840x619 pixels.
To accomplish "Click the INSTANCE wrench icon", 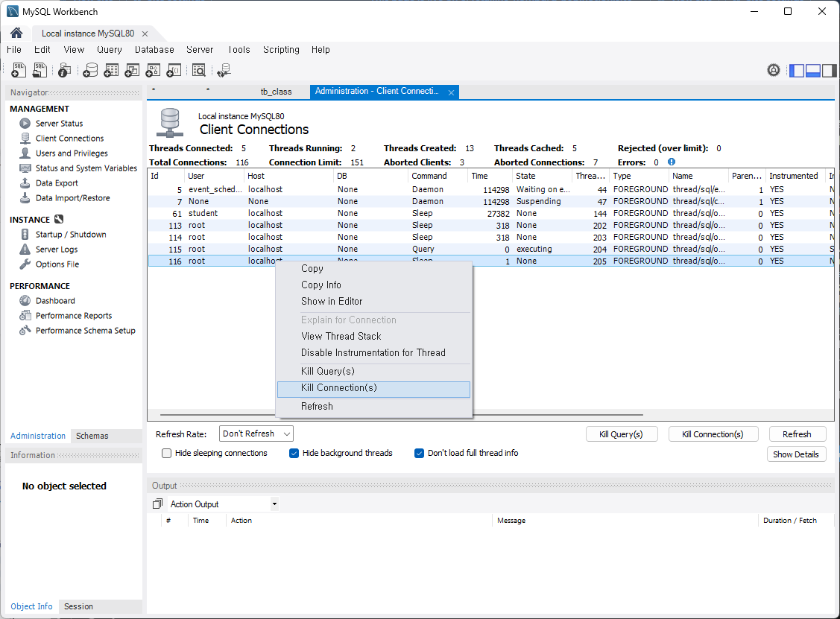I will (59, 219).
